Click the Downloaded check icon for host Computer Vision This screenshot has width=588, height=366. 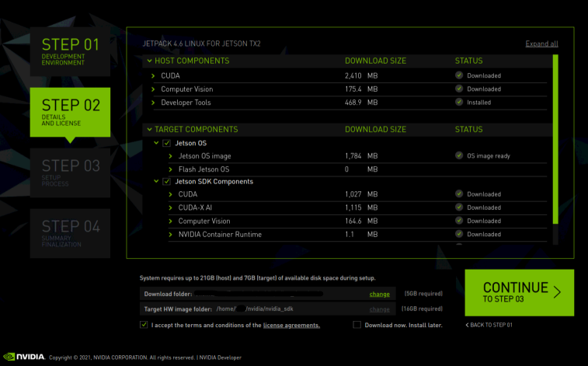[459, 89]
